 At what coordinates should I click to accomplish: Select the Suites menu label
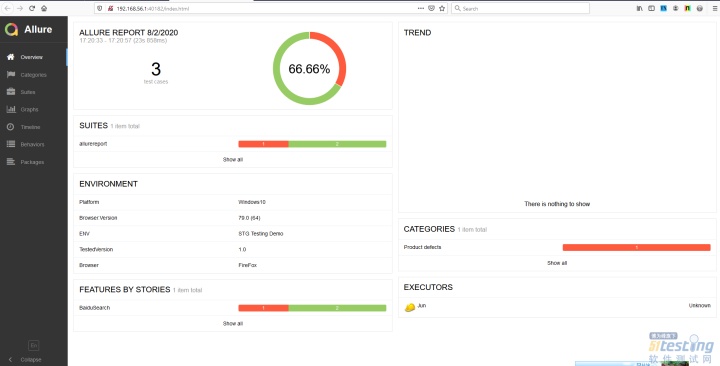pos(28,92)
